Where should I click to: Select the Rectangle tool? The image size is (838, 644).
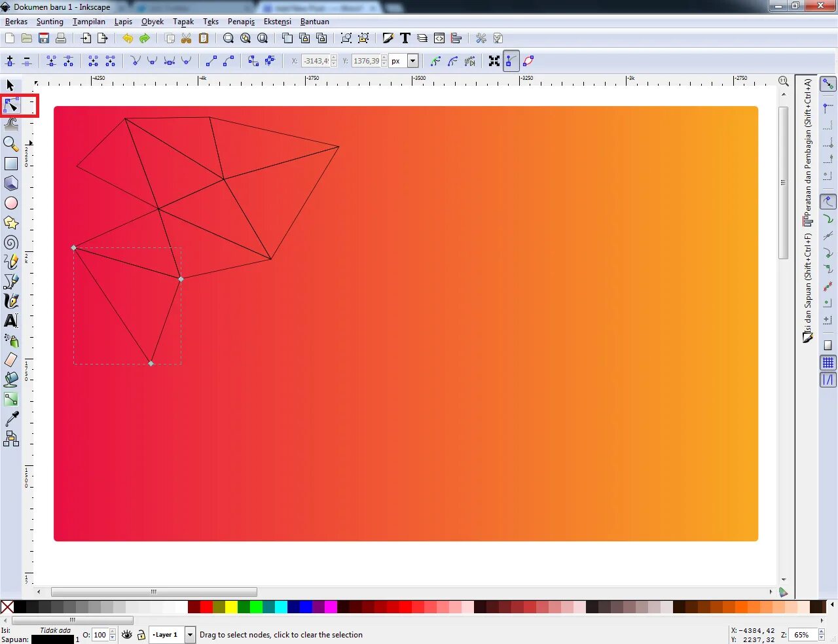[10, 164]
